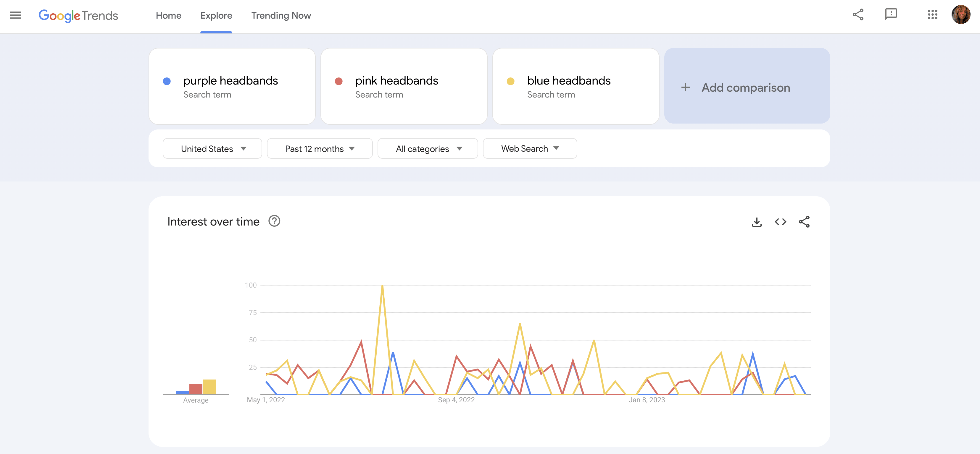Click the 100 value on the y-axis
This screenshot has height=454, width=980.
[x=251, y=285]
